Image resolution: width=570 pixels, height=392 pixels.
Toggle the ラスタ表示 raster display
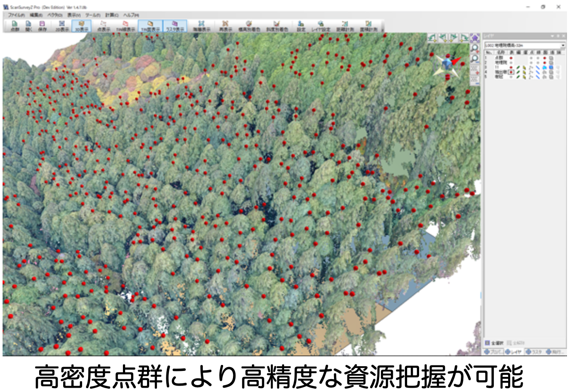[x=175, y=26]
